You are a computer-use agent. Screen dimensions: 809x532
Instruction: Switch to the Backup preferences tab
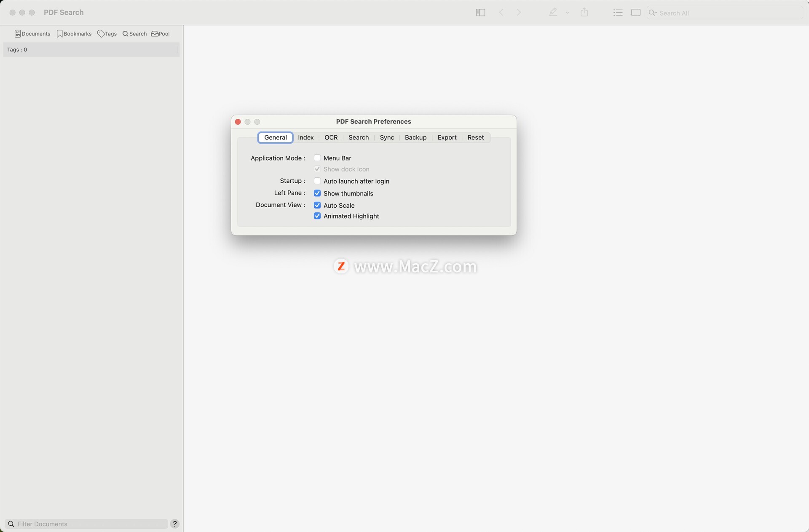point(415,137)
